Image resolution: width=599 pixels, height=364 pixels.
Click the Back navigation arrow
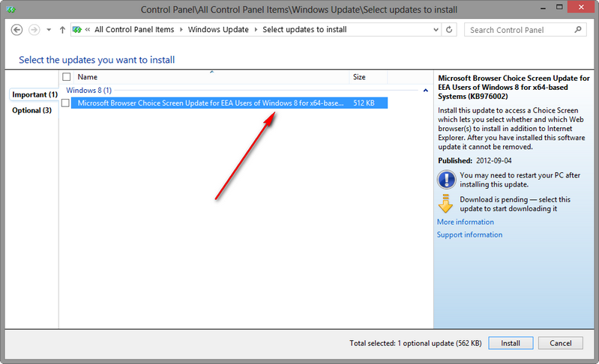coord(17,30)
